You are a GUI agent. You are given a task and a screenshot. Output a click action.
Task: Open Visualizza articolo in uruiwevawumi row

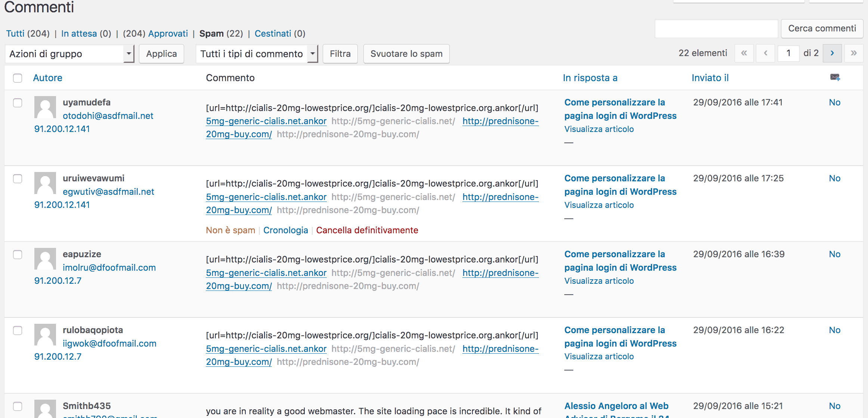(x=599, y=205)
